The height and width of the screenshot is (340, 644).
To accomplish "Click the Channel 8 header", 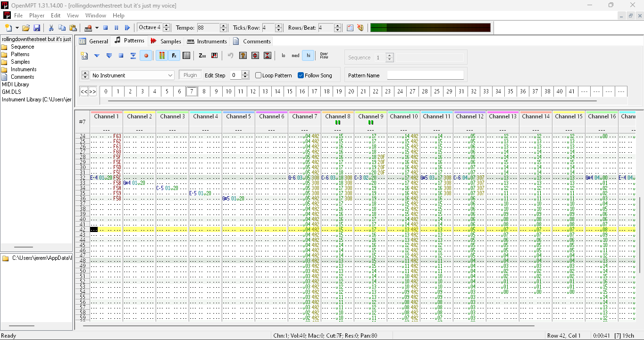I will pyautogui.click(x=338, y=116).
